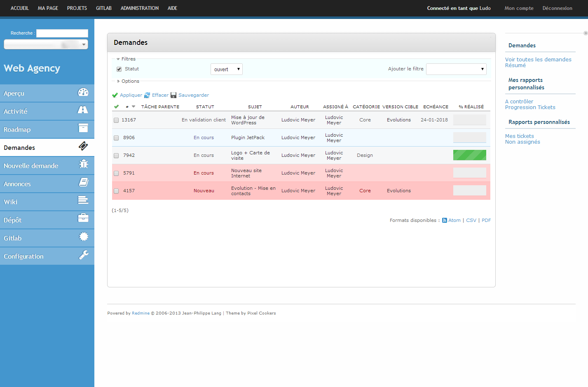Click Aide in the top menu
The image size is (588, 387).
pos(172,8)
